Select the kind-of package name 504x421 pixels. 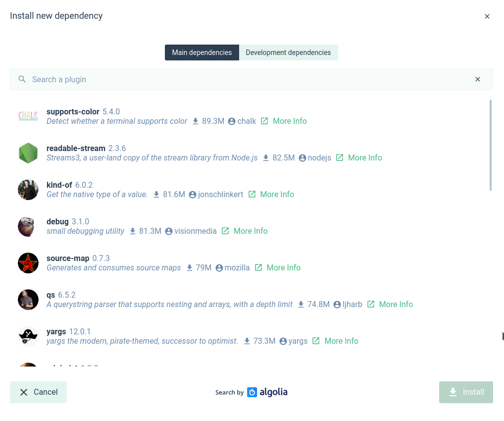[59, 185]
